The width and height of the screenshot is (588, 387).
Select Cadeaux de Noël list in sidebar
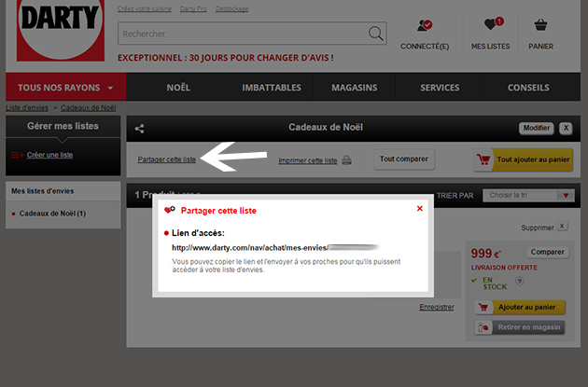coord(52,214)
